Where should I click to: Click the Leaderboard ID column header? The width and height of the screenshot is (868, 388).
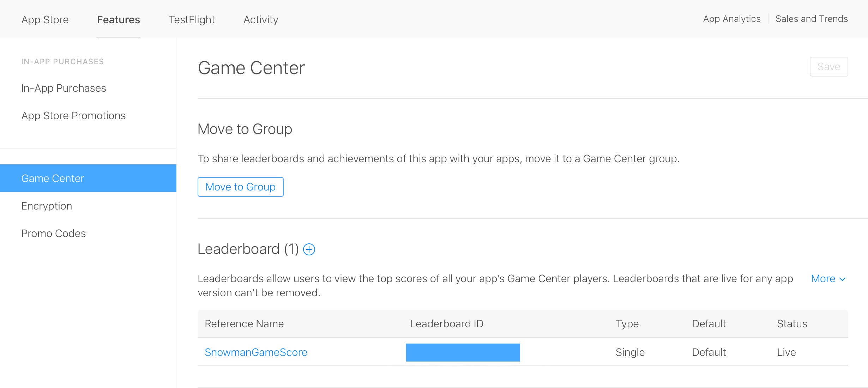coord(447,324)
